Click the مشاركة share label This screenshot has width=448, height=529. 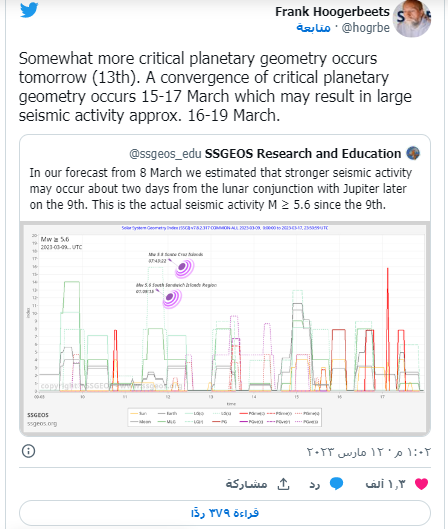coord(246,484)
